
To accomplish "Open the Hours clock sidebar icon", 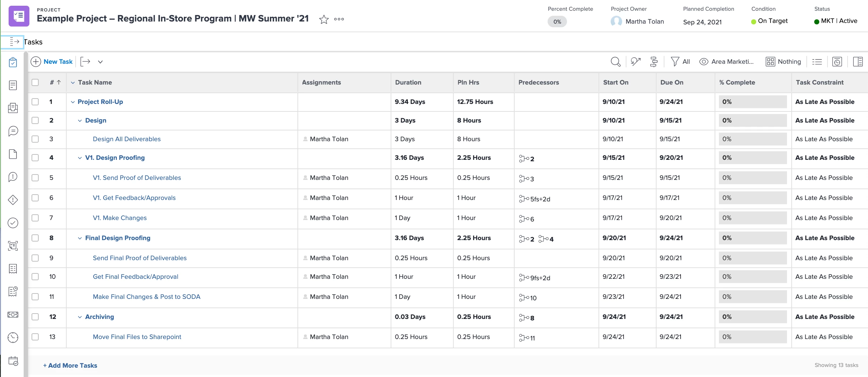I will tap(13, 338).
